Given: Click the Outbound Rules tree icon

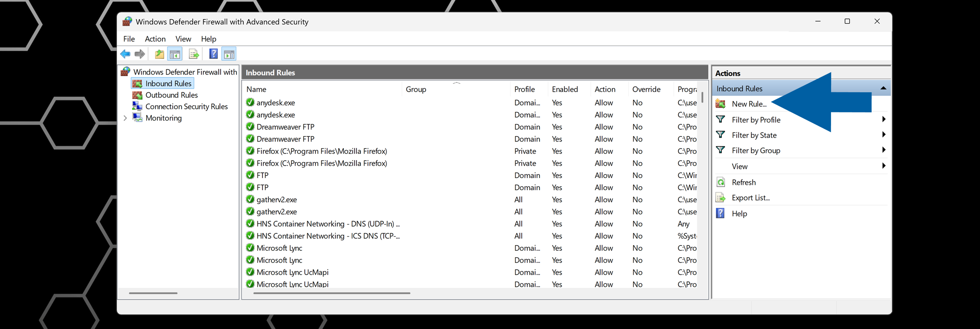Looking at the screenshot, I should pos(137,95).
